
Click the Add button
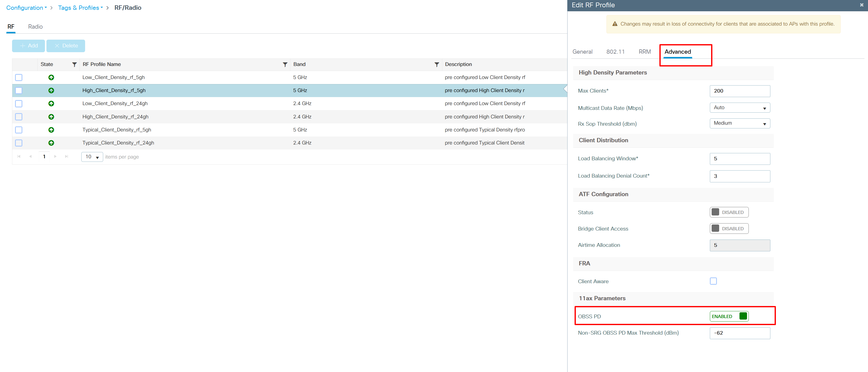pos(29,46)
